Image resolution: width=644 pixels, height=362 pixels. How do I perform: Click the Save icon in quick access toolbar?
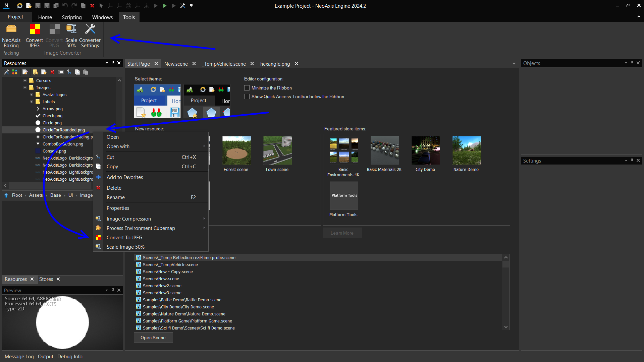point(38,6)
